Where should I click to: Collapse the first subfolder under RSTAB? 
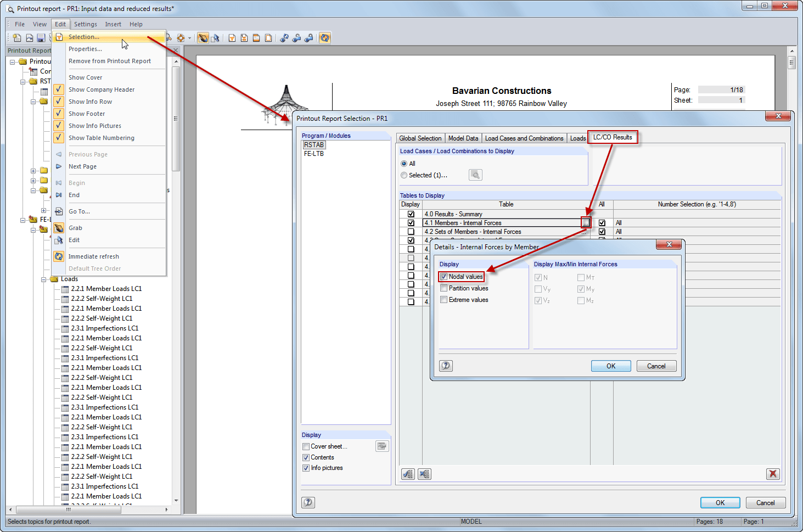click(33, 102)
